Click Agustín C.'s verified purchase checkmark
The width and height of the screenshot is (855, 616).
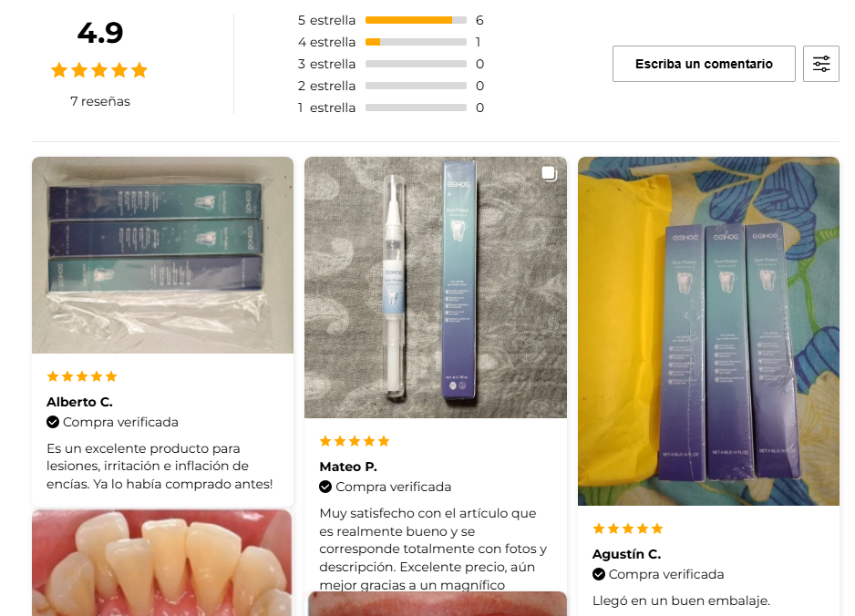(x=599, y=574)
